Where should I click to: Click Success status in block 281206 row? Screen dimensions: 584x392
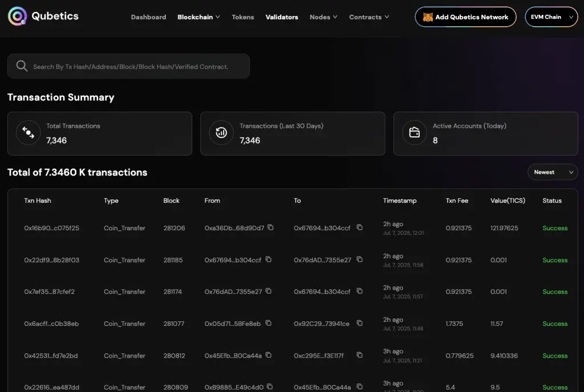point(555,228)
